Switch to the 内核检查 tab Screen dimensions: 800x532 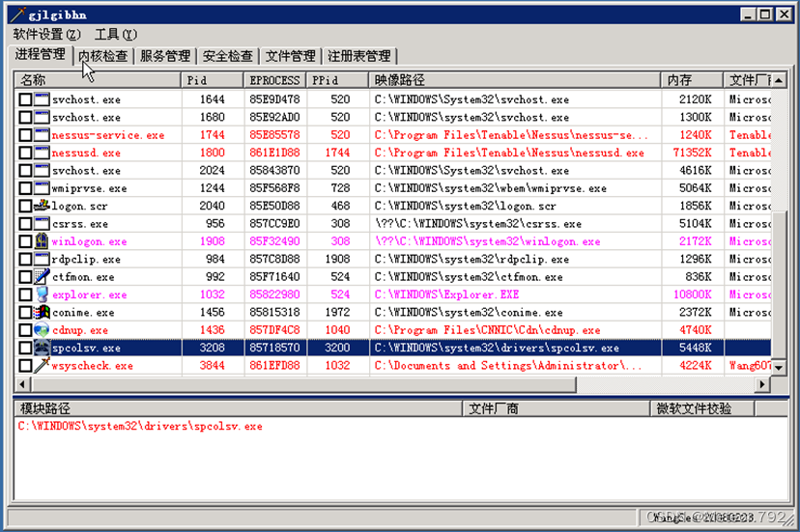(x=103, y=56)
